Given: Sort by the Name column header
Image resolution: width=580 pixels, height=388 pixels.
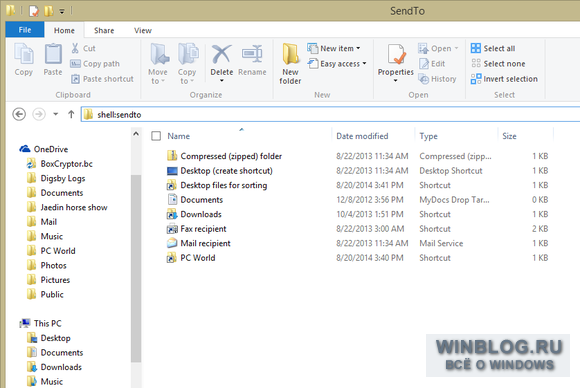Looking at the screenshot, I should tap(179, 136).
